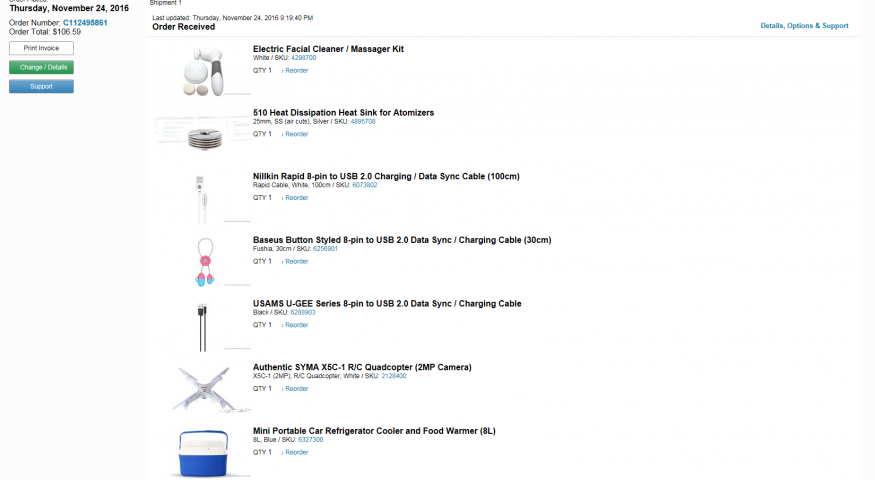Open SKU 6256901 for Baseus cable

[x=325, y=249]
